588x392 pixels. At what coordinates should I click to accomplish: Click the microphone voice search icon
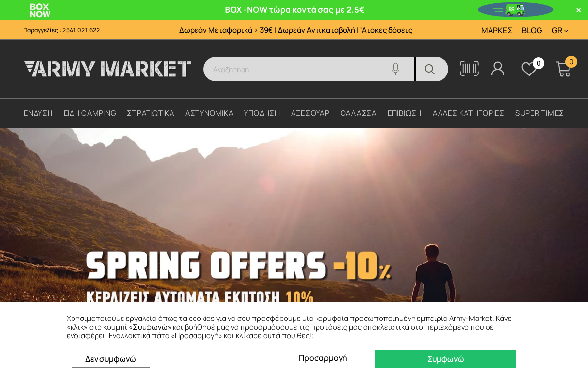(395, 69)
